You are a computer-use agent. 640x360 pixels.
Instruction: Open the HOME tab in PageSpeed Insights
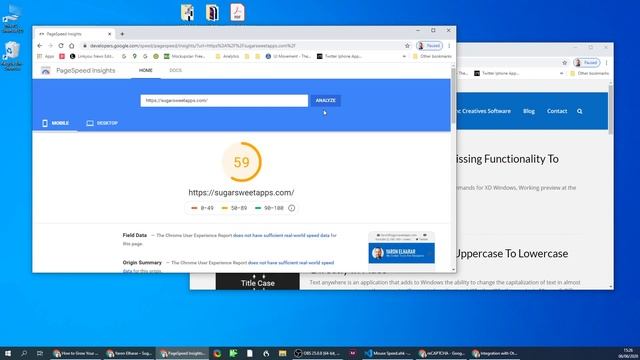pos(145,70)
